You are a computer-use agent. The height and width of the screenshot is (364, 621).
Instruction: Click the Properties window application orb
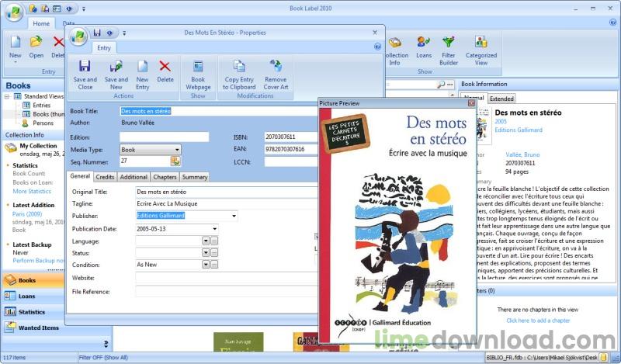coord(78,36)
